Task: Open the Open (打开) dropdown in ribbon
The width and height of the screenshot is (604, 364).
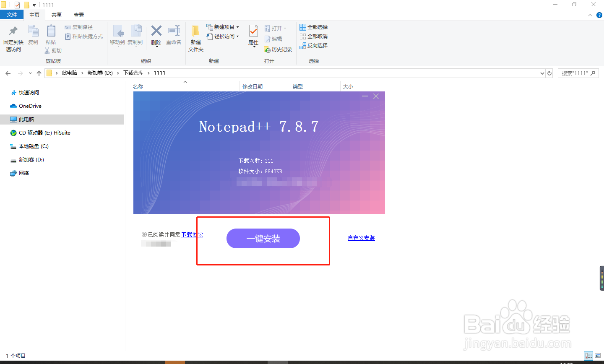Action: [276, 29]
